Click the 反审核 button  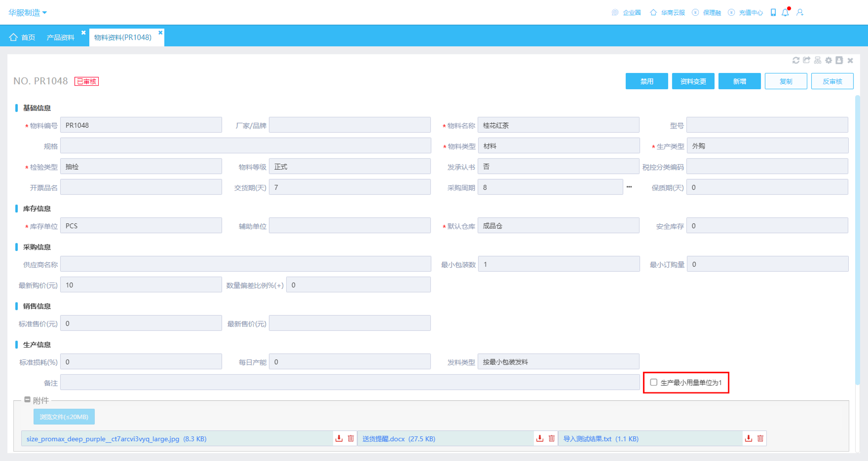coord(832,81)
